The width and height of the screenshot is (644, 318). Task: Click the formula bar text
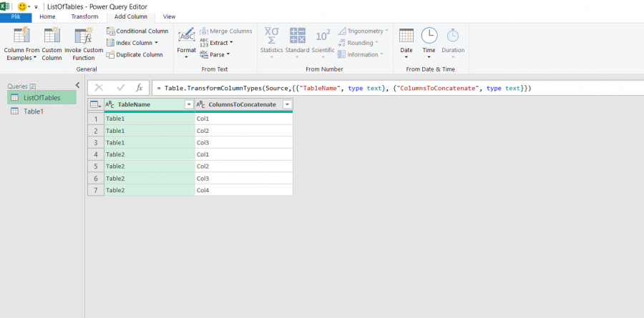click(x=345, y=88)
